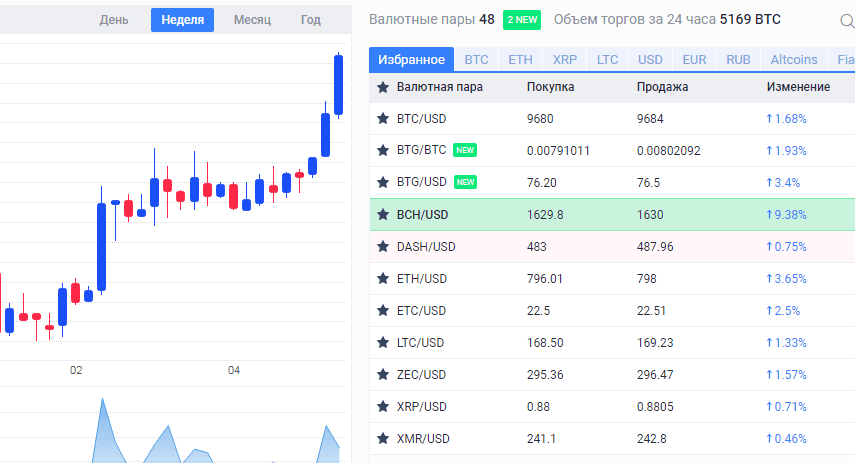Switch chart to Месяц period
Image resolution: width=855 pixels, height=463 pixels.
click(252, 20)
